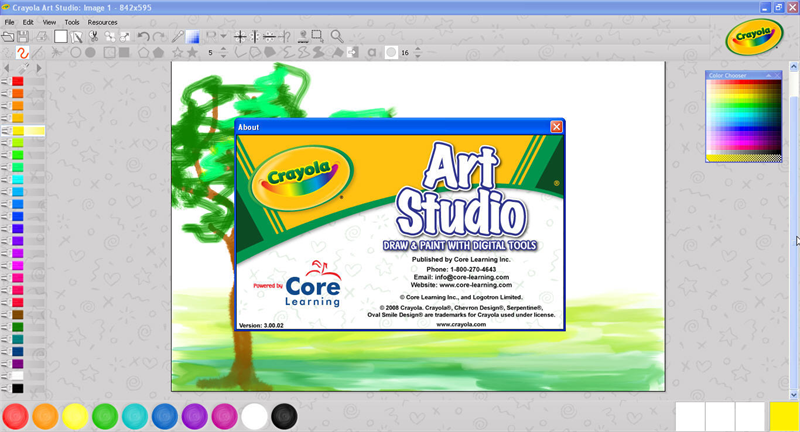Select the outlined circle shape tool
800x432 pixels.
click(74, 52)
